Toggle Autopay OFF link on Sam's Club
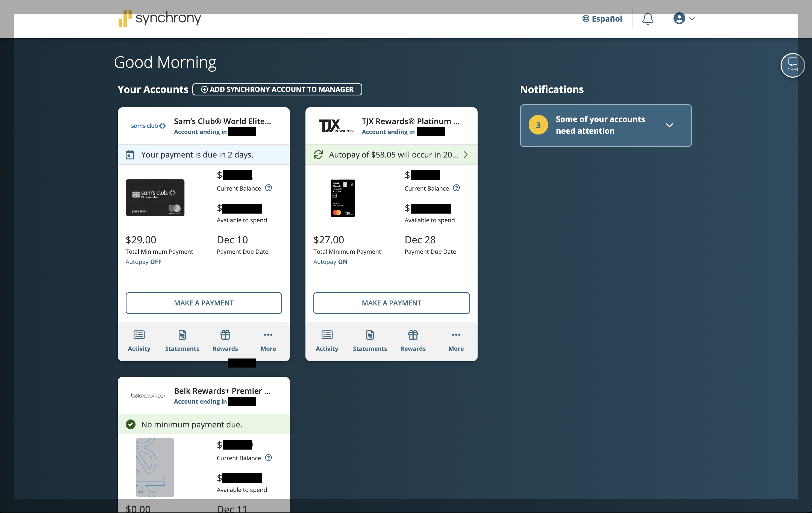The image size is (812, 513). click(143, 262)
